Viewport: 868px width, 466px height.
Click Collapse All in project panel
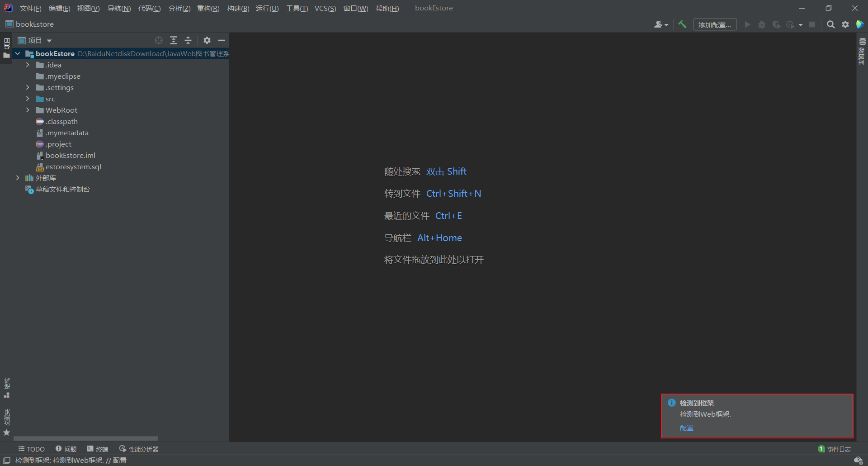(188, 40)
